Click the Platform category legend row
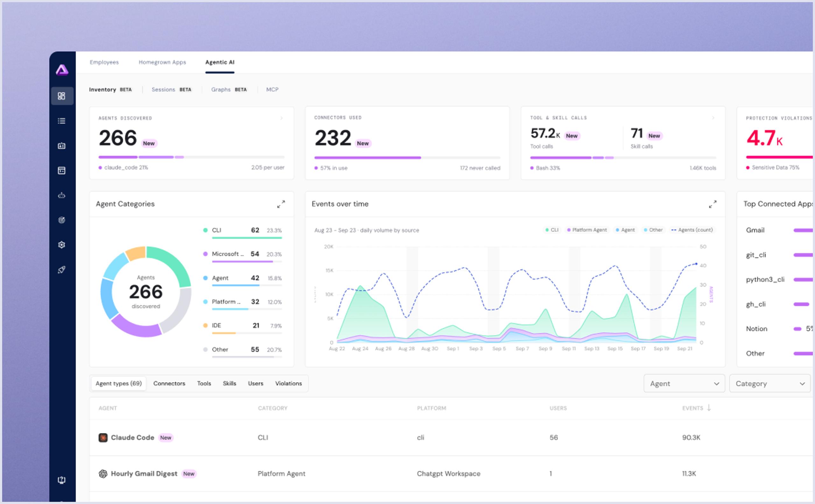Viewport: 815px width, 504px height. (242, 304)
